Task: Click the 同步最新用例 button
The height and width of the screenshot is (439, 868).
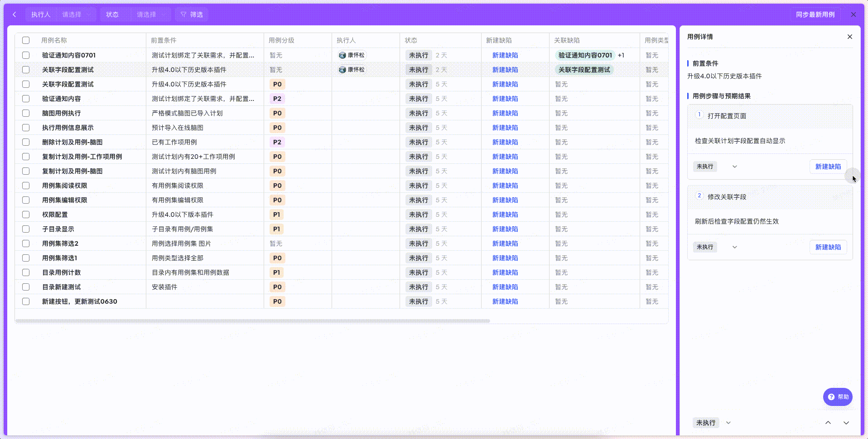Action: click(x=815, y=14)
